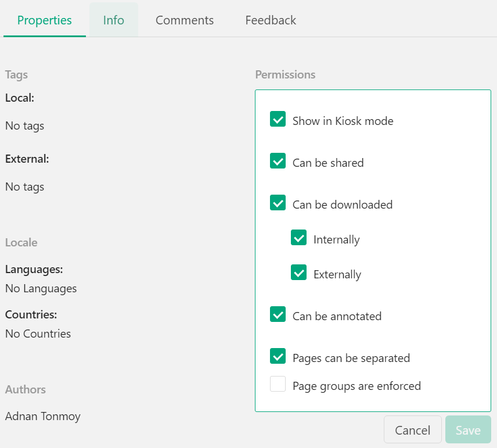The width and height of the screenshot is (497, 448).
Task: Disable the "Externally" download option
Action: point(298,272)
